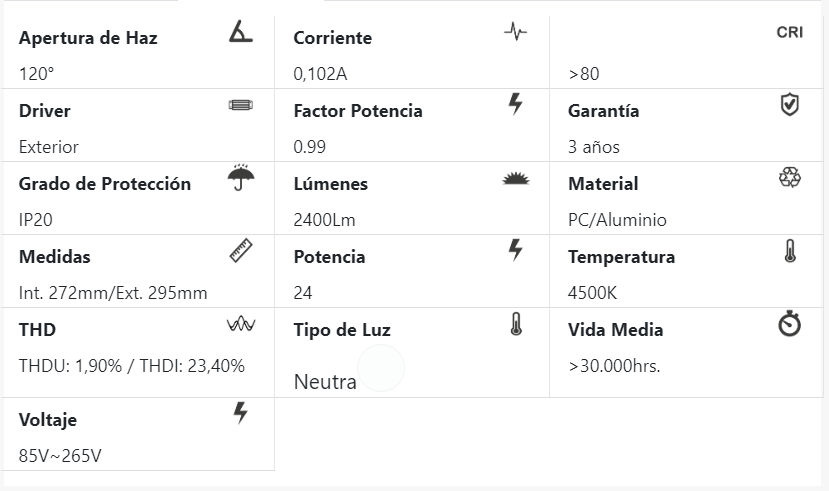Screen dimensions: 829x491
Task: Click the waveform icon beside THD
Action: [241, 324]
